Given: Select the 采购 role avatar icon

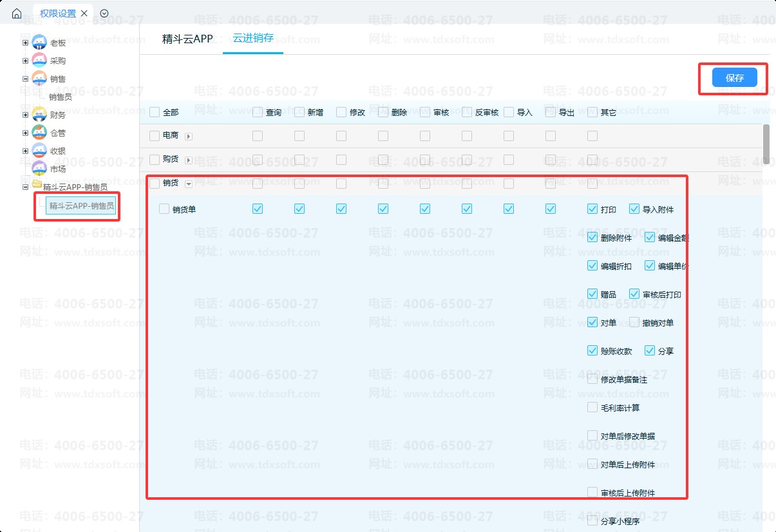Looking at the screenshot, I should 39,61.
